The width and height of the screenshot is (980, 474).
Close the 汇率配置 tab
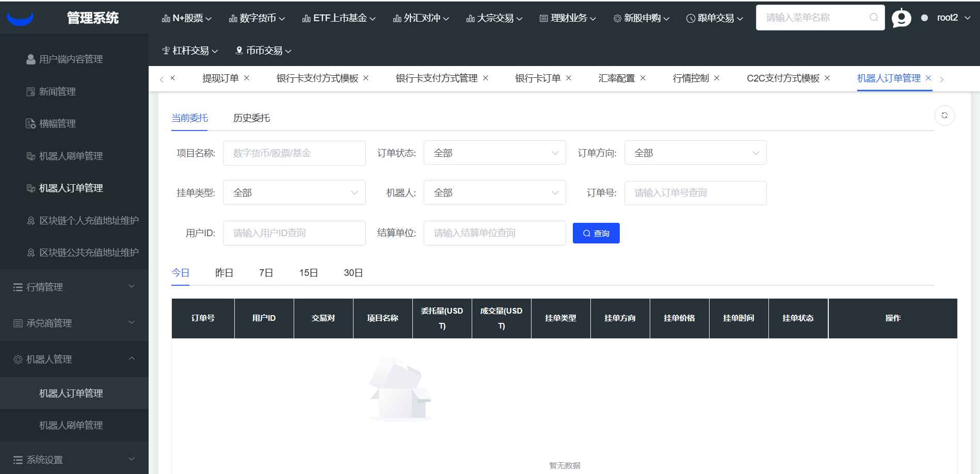pos(643,78)
